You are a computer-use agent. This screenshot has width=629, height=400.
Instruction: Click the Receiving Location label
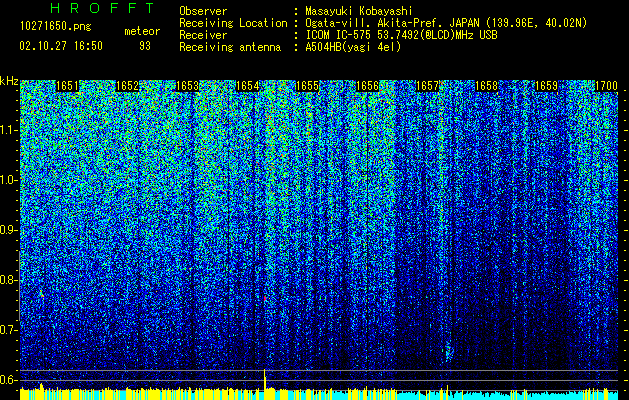233,23
